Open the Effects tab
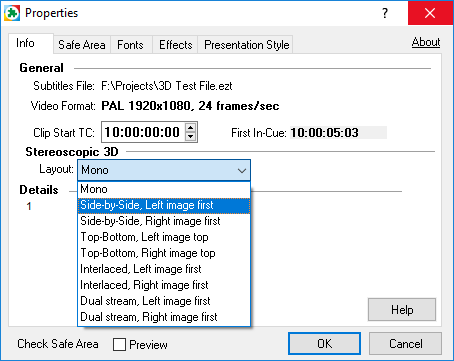454x361 pixels. coord(176,45)
